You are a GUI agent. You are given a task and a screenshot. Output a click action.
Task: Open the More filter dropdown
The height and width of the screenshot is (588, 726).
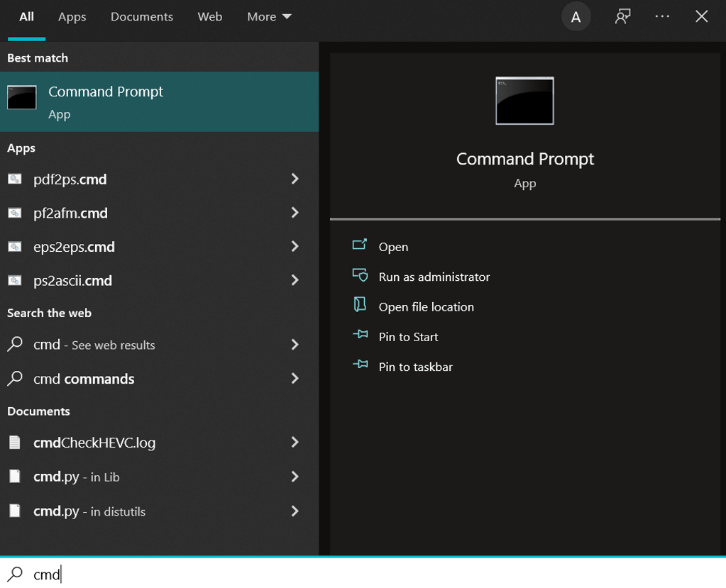[x=269, y=16]
